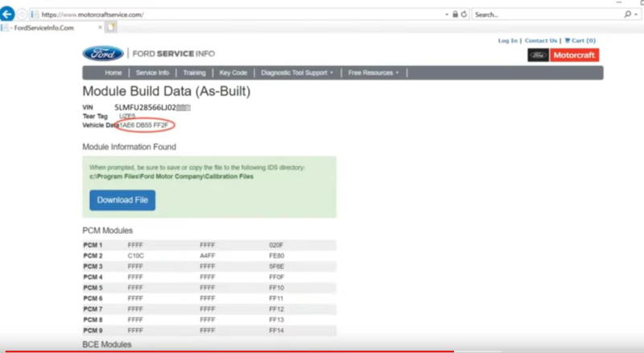Click the BCE Modules heading
This screenshot has height=353, width=644.
[x=107, y=344]
